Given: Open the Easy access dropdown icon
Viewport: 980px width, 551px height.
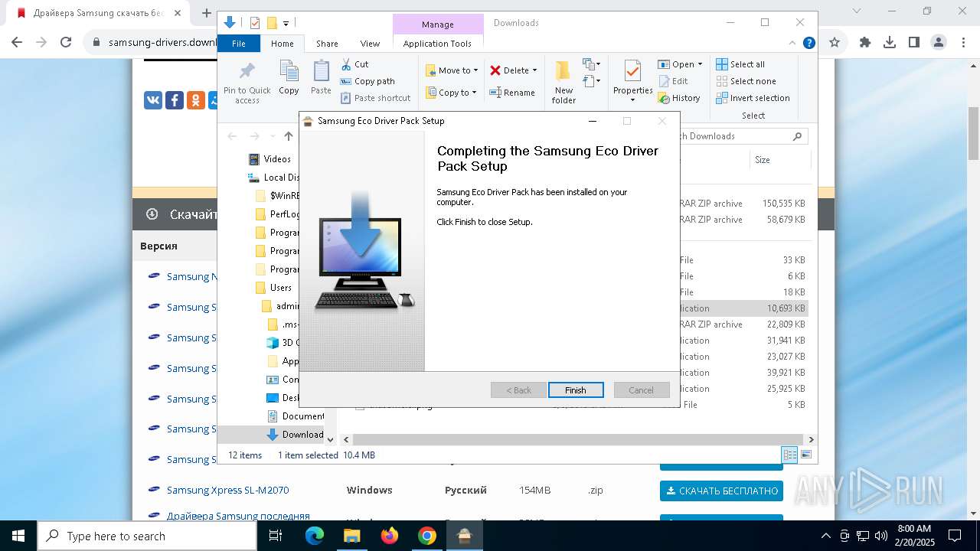Looking at the screenshot, I should coord(592,80).
